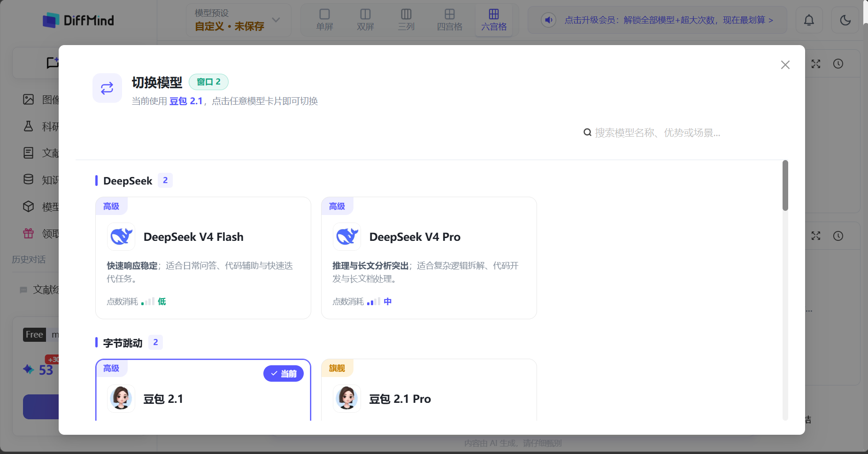Open history clock icon of top window
The height and width of the screenshot is (454, 868).
click(x=838, y=64)
